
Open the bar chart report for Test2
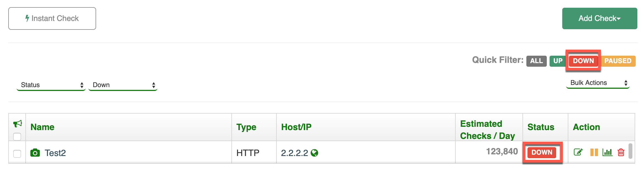[607, 152]
